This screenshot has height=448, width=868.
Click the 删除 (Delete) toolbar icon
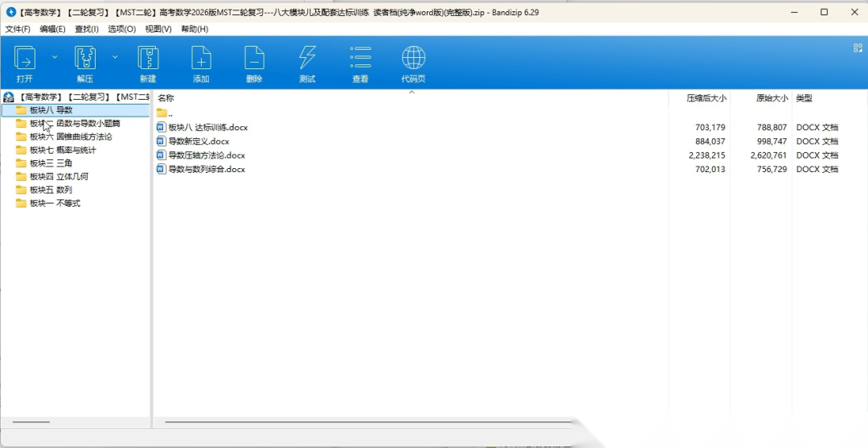[x=254, y=59]
